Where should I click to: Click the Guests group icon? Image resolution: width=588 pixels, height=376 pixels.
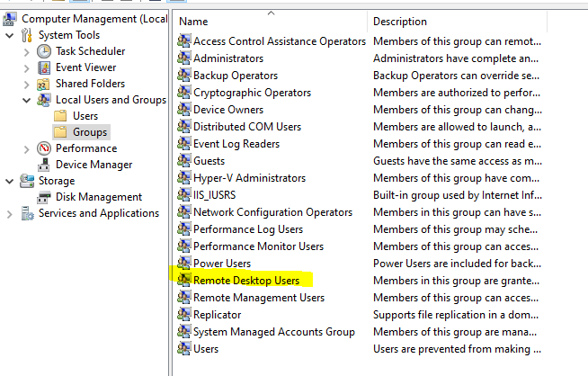(183, 161)
